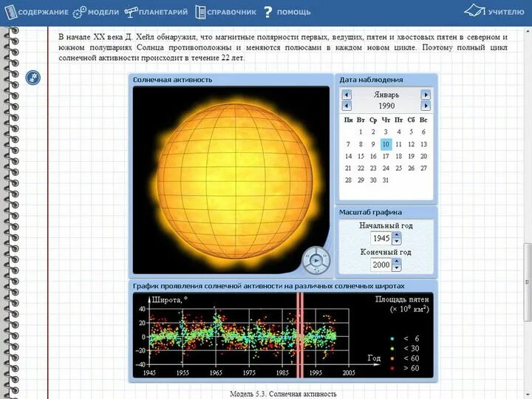Select January 10 highlighted date
This screenshot has height=399, width=532.
386,144
